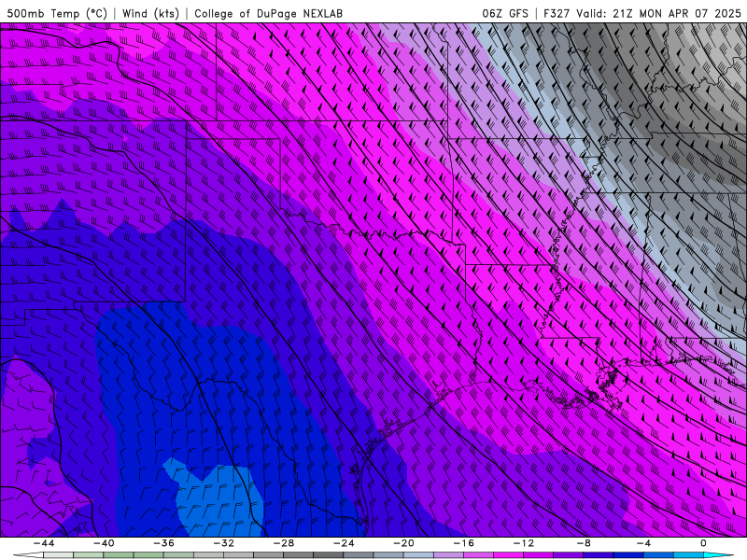Click the -36 legend value
Screen dimensions: 747x560
tap(164, 543)
